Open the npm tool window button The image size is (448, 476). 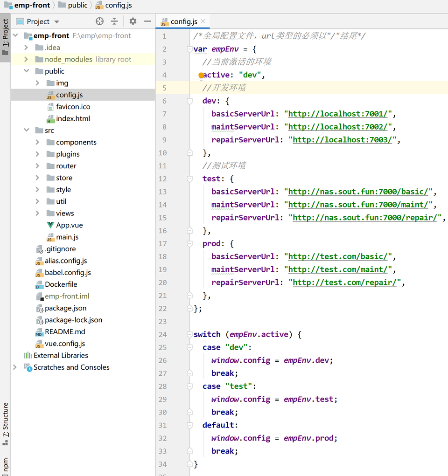tap(6, 465)
